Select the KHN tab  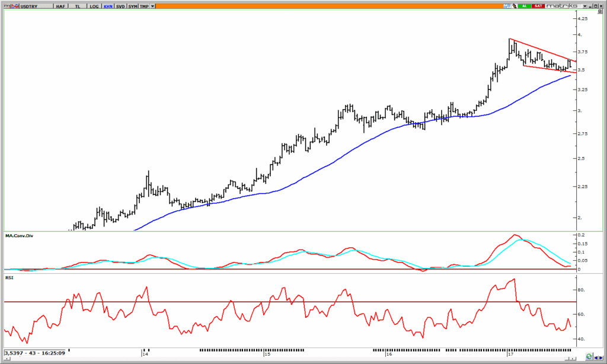click(x=108, y=5)
